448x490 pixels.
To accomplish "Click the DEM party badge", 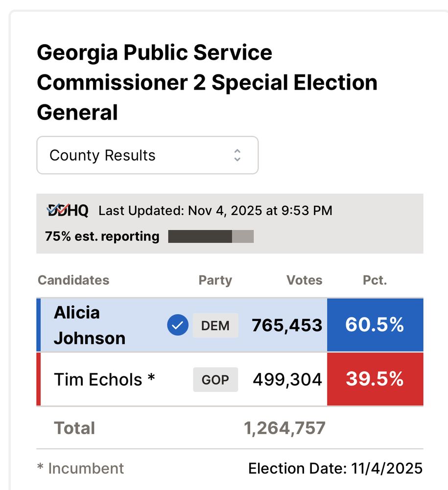I will (215, 325).
